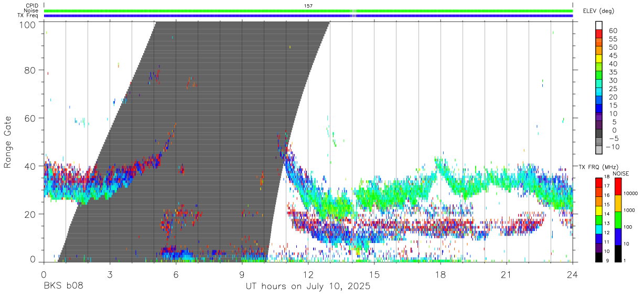644x297 pixels.
Task: Click the 100 label on noise scale
Action: tap(628, 227)
